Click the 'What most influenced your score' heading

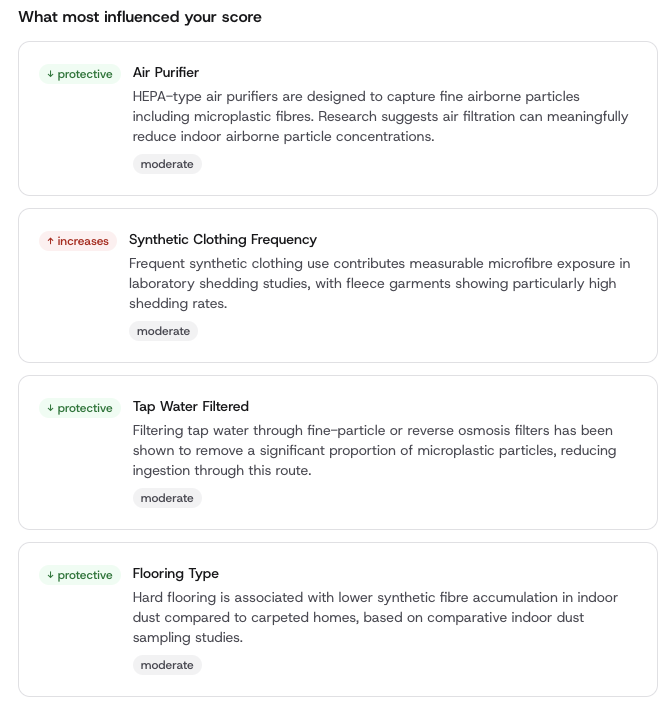pos(140,17)
